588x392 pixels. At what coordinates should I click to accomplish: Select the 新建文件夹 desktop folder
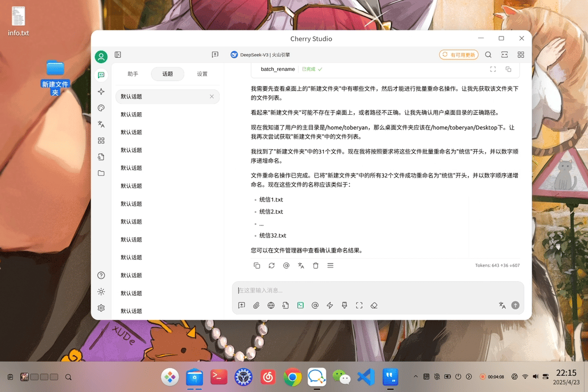55,77
